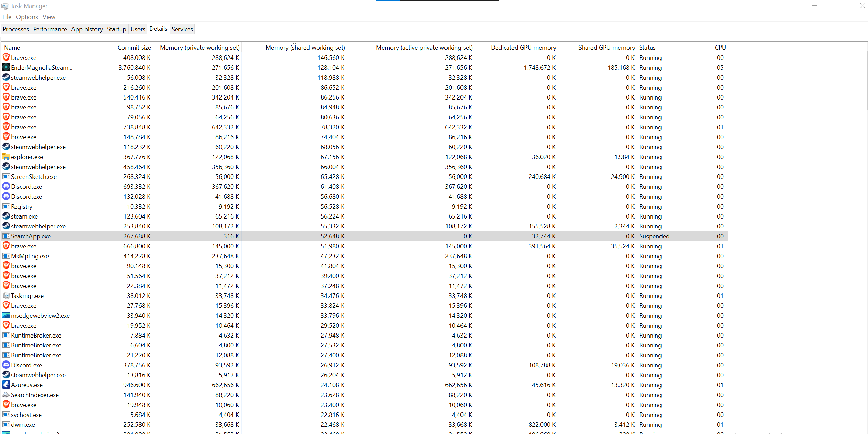Sort by the Name column header
The image size is (868, 434).
click(x=38, y=48)
